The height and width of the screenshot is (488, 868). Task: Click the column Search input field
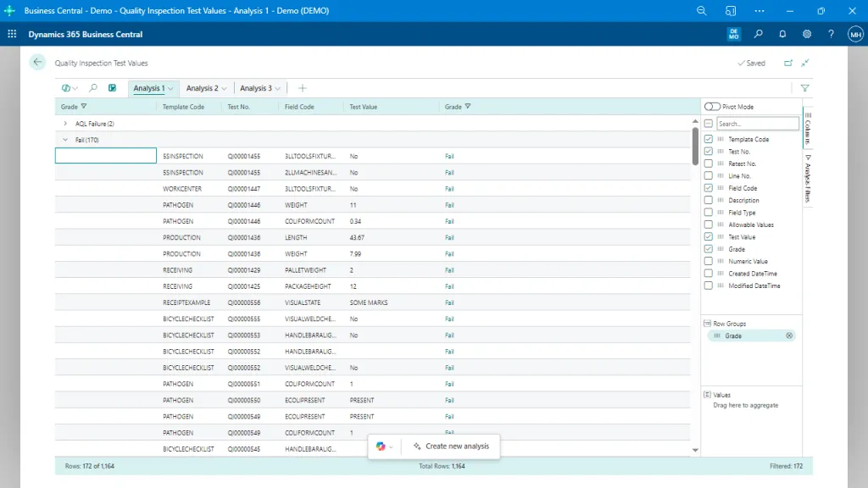pos(757,124)
